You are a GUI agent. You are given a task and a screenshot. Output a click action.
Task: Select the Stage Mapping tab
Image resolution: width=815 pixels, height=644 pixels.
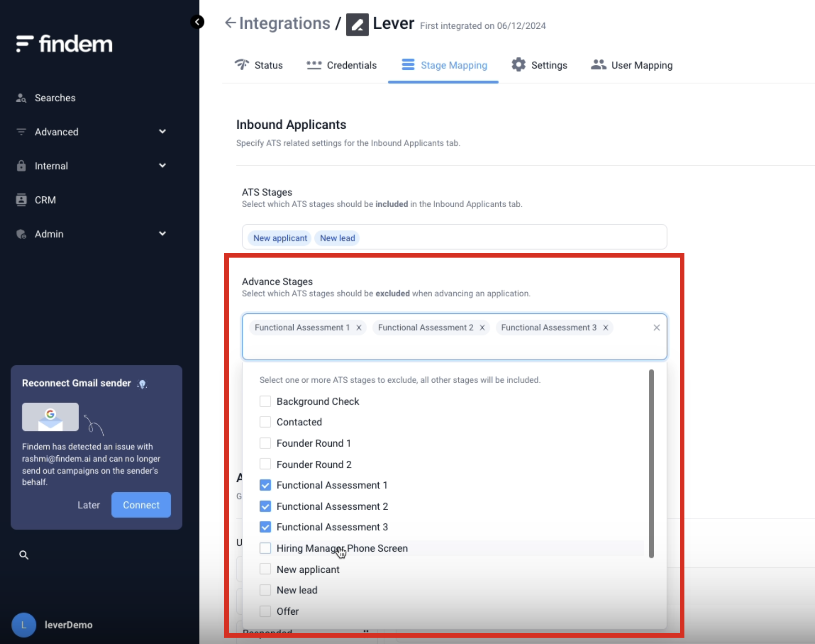[x=444, y=65]
